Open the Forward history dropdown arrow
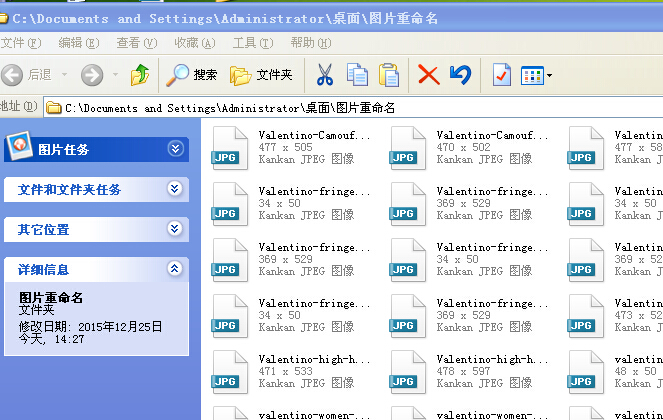The width and height of the screenshot is (663, 420). point(115,75)
